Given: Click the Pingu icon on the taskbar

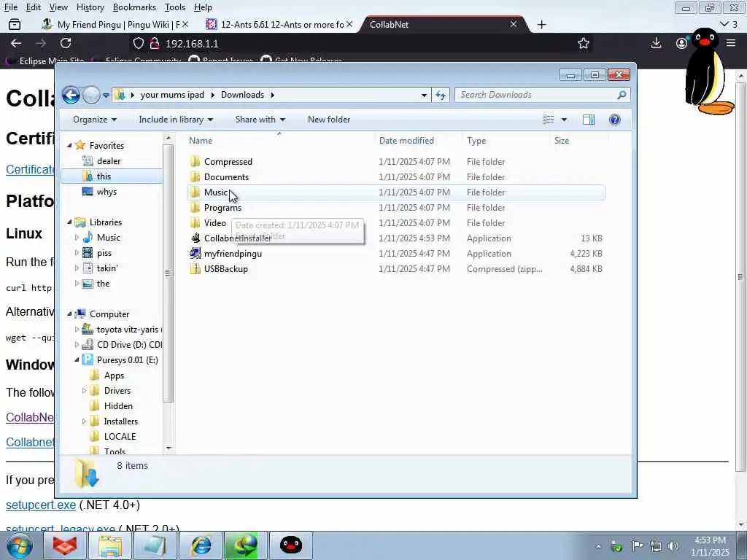Looking at the screenshot, I should [x=290, y=545].
